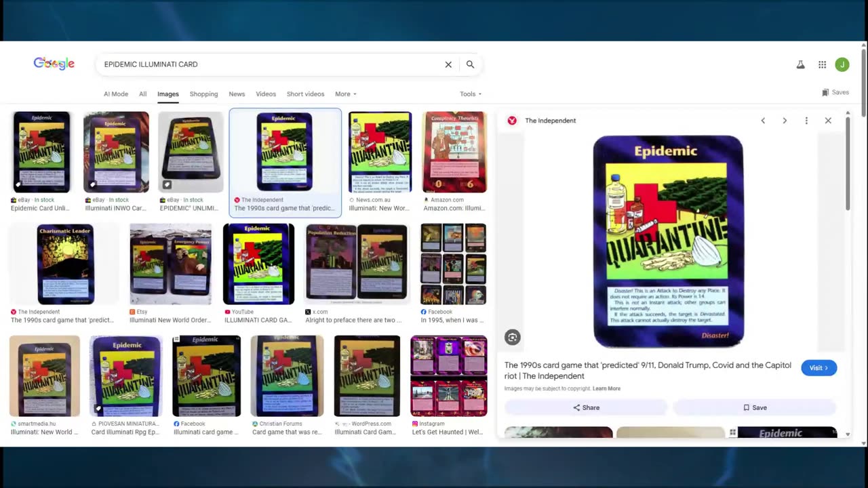Switch to AI Mode tab

click(116, 94)
